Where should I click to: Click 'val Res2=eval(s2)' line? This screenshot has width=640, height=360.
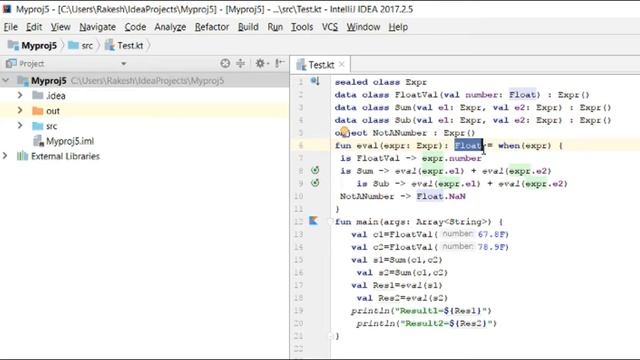402,298
